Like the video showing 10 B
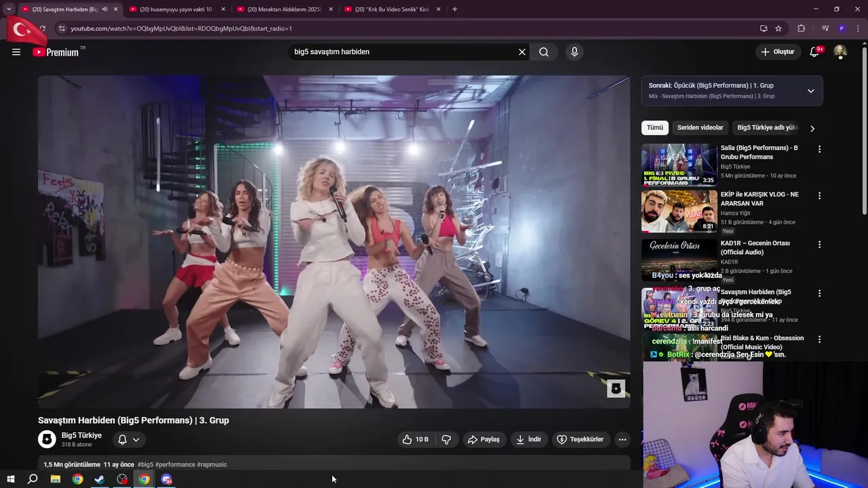The image size is (868, 488). pyautogui.click(x=416, y=439)
